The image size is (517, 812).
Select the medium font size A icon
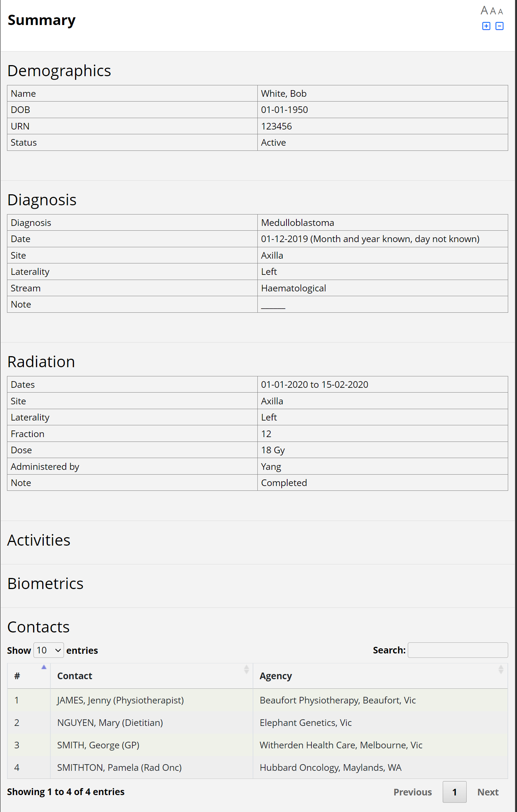click(x=493, y=11)
